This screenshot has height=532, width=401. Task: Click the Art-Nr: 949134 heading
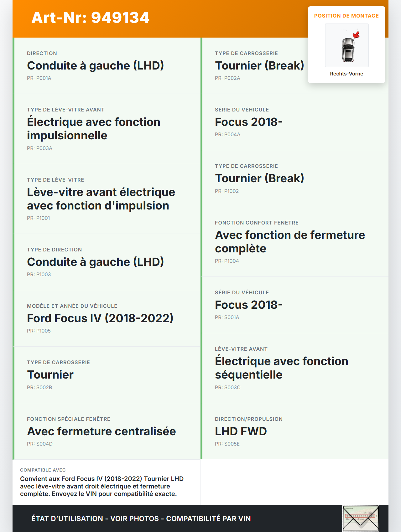(91, 18)
